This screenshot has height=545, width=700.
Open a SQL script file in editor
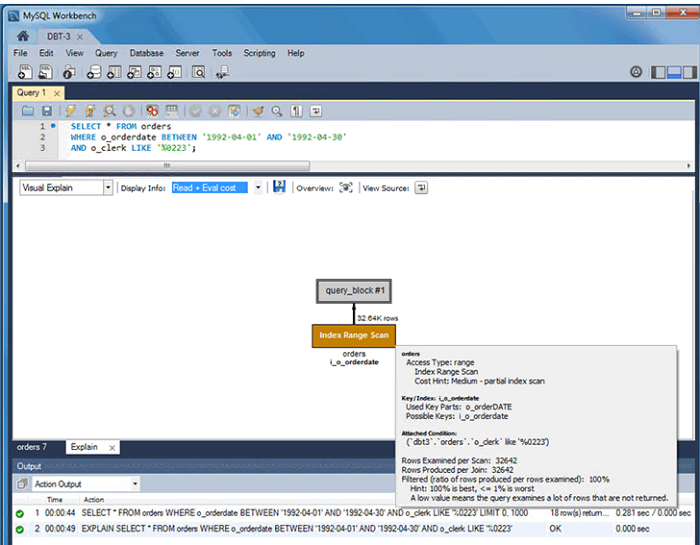click(x=28, y=111)
